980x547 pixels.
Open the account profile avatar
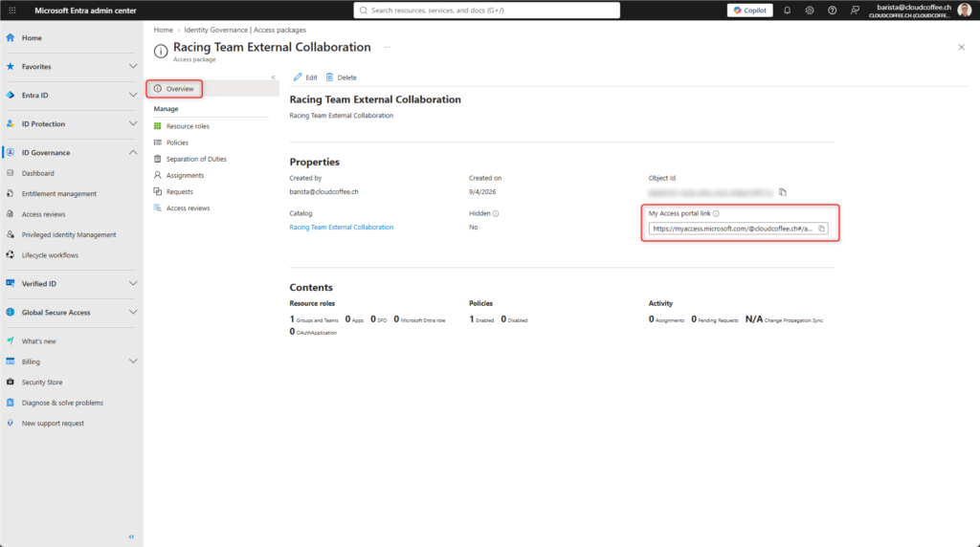click(965, 10)
